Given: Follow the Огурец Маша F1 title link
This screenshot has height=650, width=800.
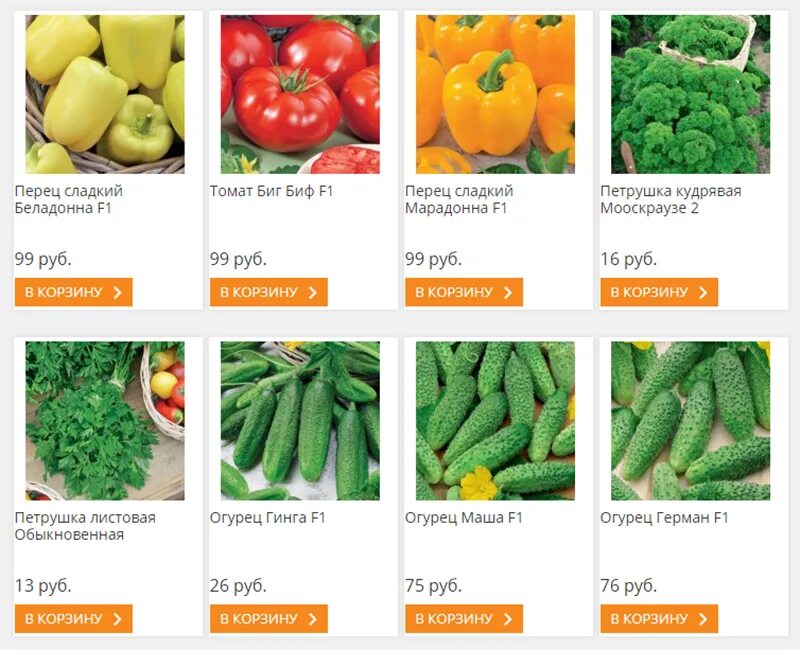Looking at the screenshot, I should pos(464,518).
